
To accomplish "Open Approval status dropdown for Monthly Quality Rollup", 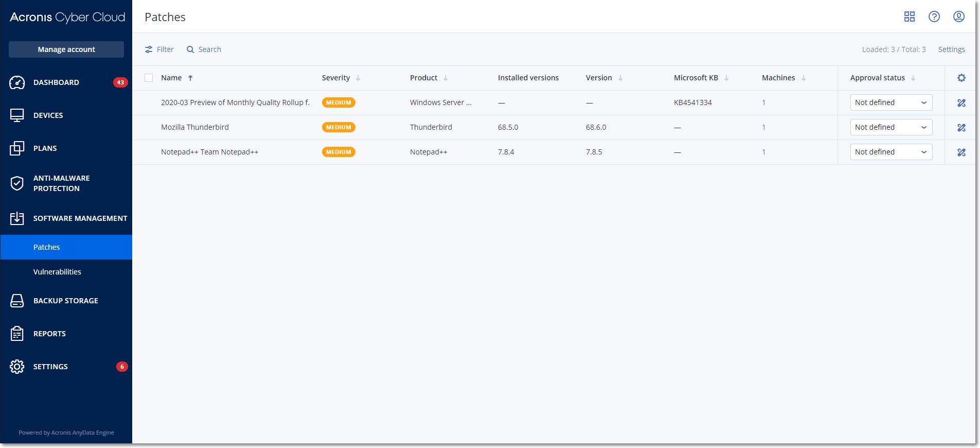I will tap(891, 102).
